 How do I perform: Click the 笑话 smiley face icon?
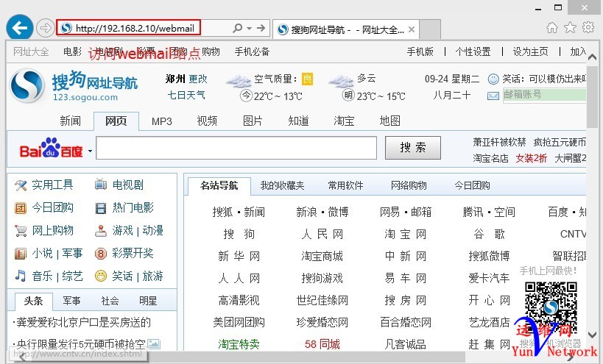[101, 276]
